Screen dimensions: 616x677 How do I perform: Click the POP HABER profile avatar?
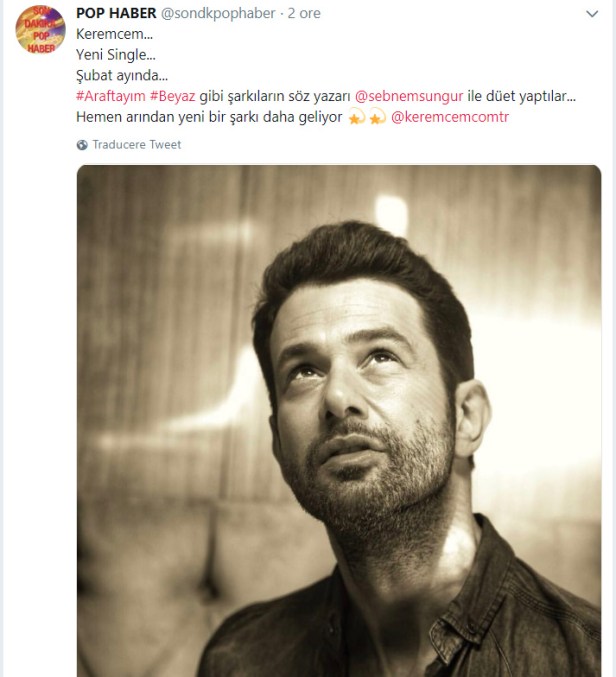click(x=40, y=31)
